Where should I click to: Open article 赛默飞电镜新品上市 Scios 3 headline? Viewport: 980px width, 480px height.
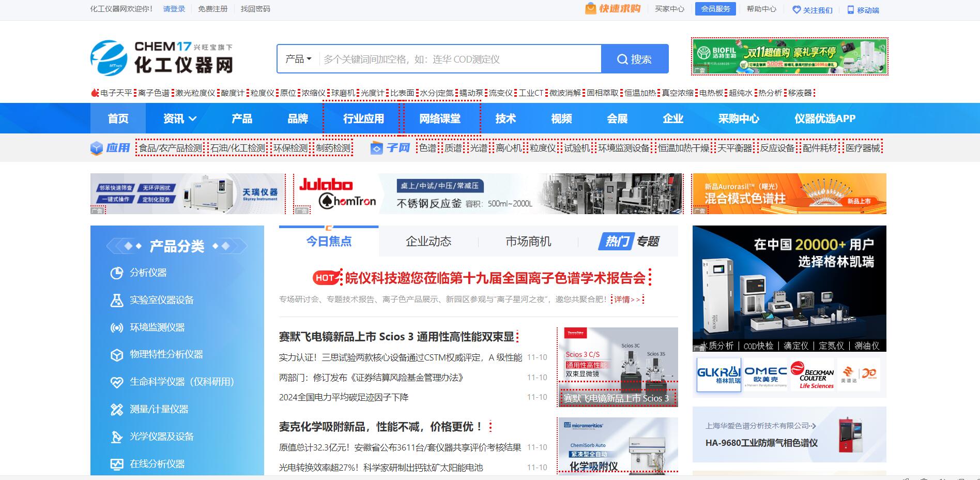tap(396, 337)
